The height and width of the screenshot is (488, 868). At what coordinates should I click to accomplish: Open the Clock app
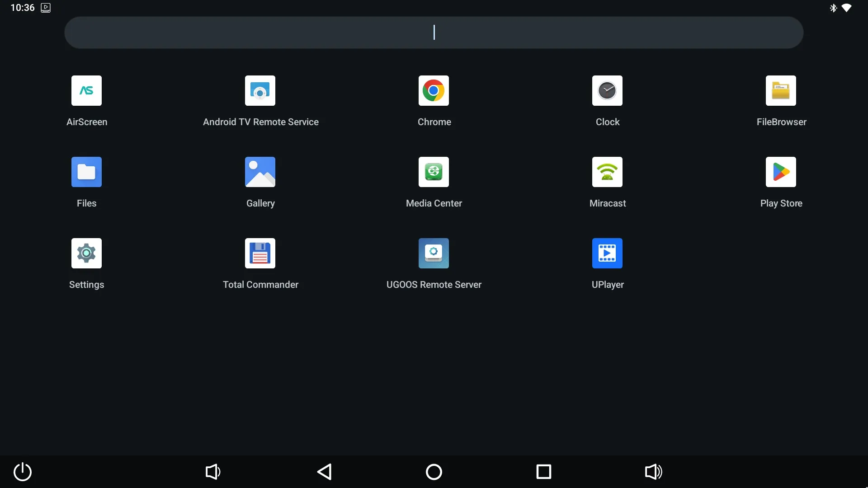coord(607,91)
